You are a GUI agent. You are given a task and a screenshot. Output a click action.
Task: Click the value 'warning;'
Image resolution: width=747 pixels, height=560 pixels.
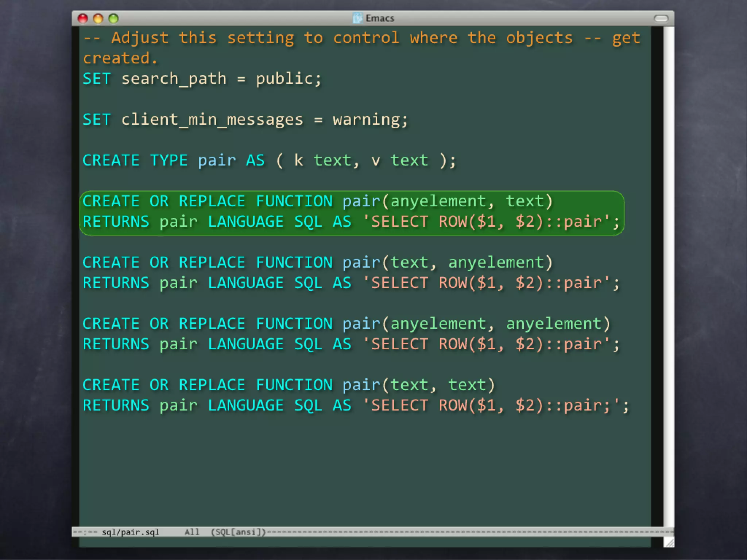point(370,120)
